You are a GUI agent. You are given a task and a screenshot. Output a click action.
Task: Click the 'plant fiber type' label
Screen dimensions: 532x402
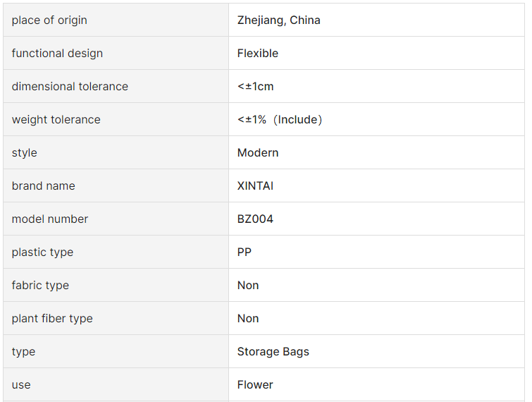[52, 319]
